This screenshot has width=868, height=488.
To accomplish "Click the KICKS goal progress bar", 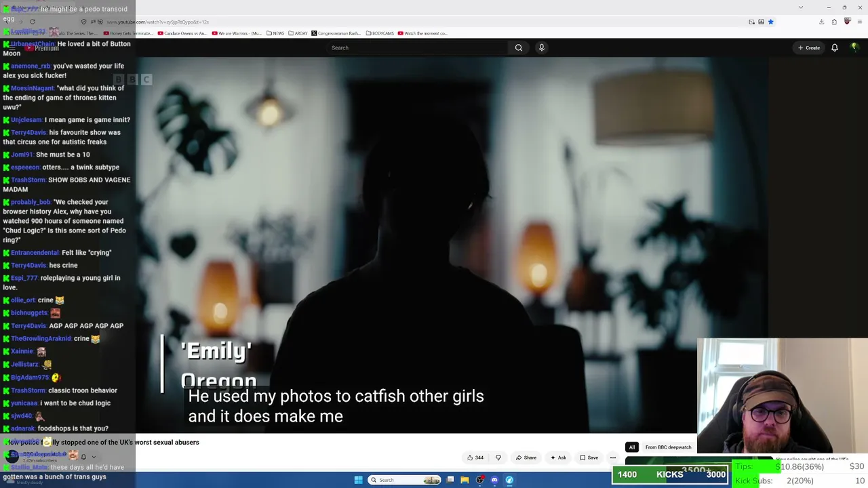I will [x=670, y=474].
